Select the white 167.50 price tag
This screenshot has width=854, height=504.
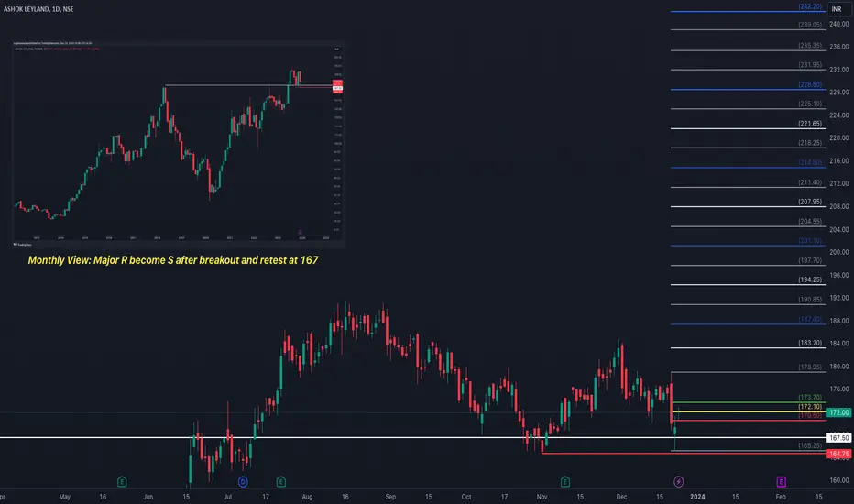[838, 437]
